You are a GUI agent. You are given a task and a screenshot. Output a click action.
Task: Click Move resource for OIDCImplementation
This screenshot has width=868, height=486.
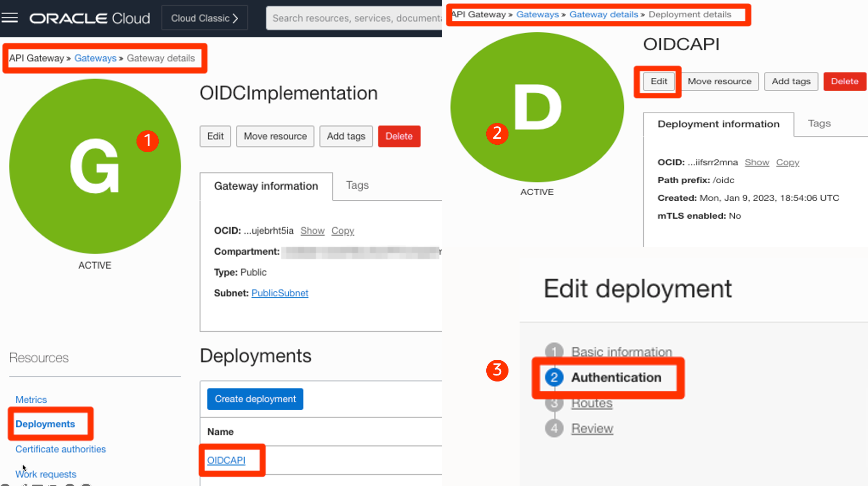pos(275,136)
